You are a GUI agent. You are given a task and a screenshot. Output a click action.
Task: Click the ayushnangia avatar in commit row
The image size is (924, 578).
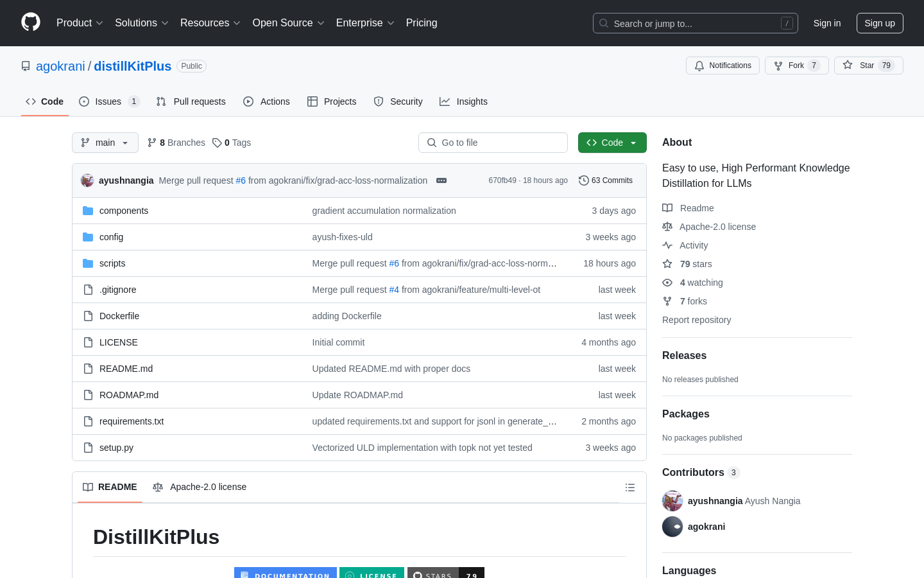(x=87, y=180)
